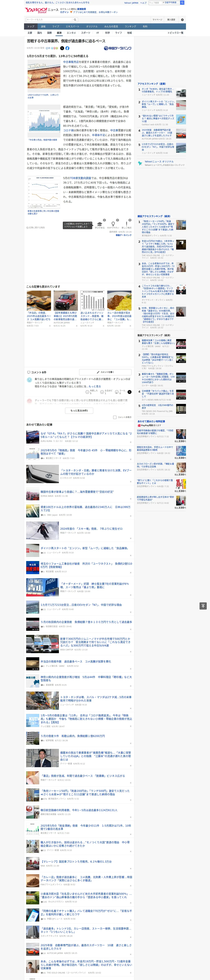This screenshot has width=210, height=980.
Task: Click the 半導体不足 inline article link
Action: (x=98, y=135)
